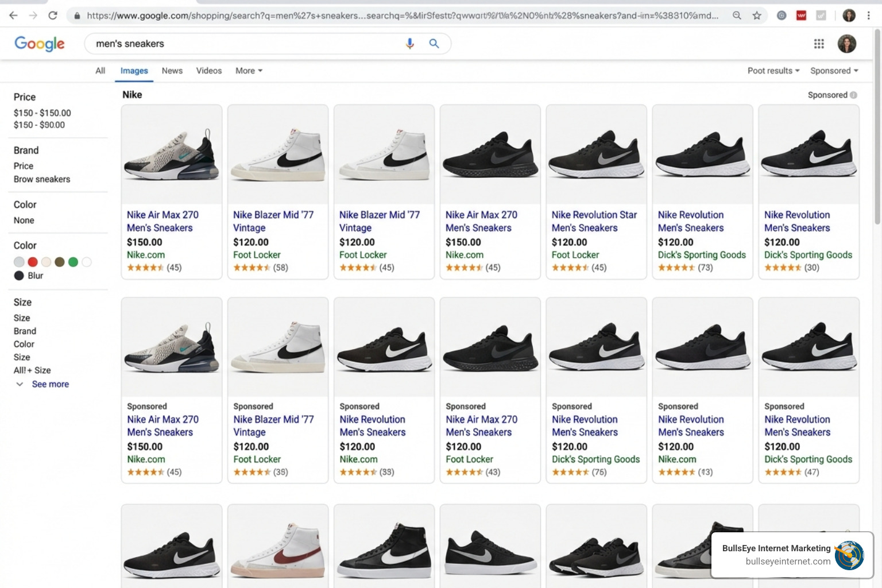
Task: Click the browser forward arrow
Action: click(33, 16)
